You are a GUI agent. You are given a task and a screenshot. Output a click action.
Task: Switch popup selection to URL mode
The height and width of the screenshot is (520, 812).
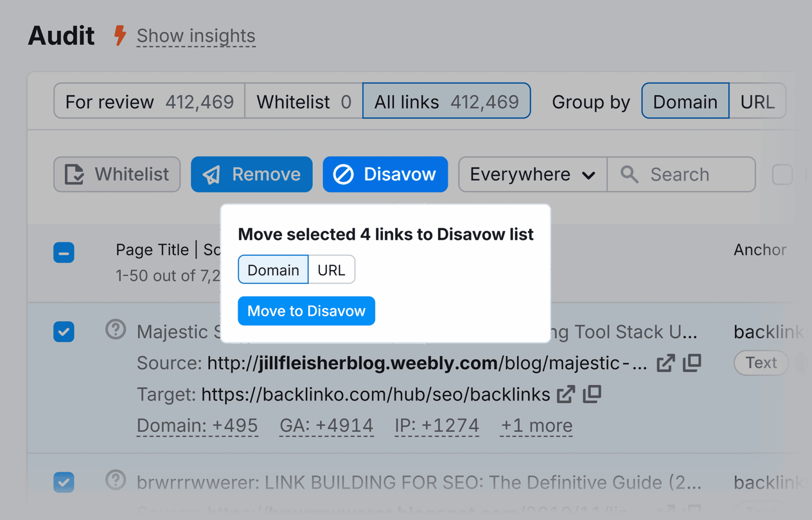coord(331,270)
